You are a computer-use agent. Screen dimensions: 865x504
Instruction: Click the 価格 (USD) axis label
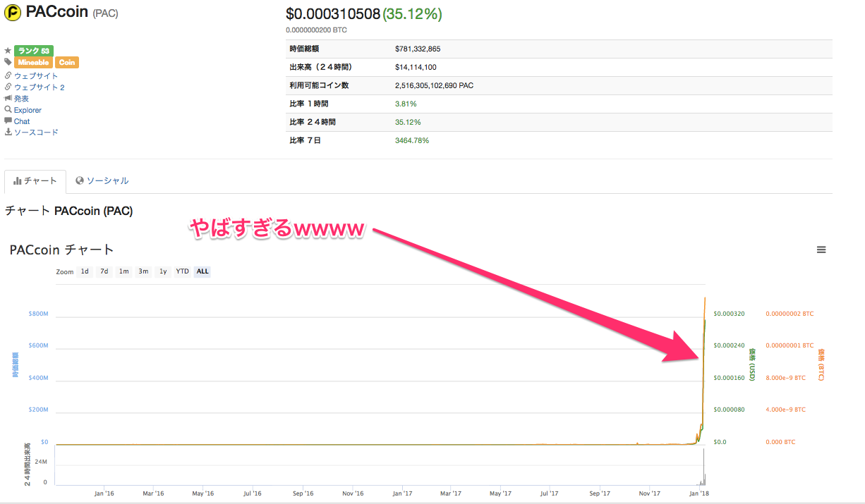(752, 364)
